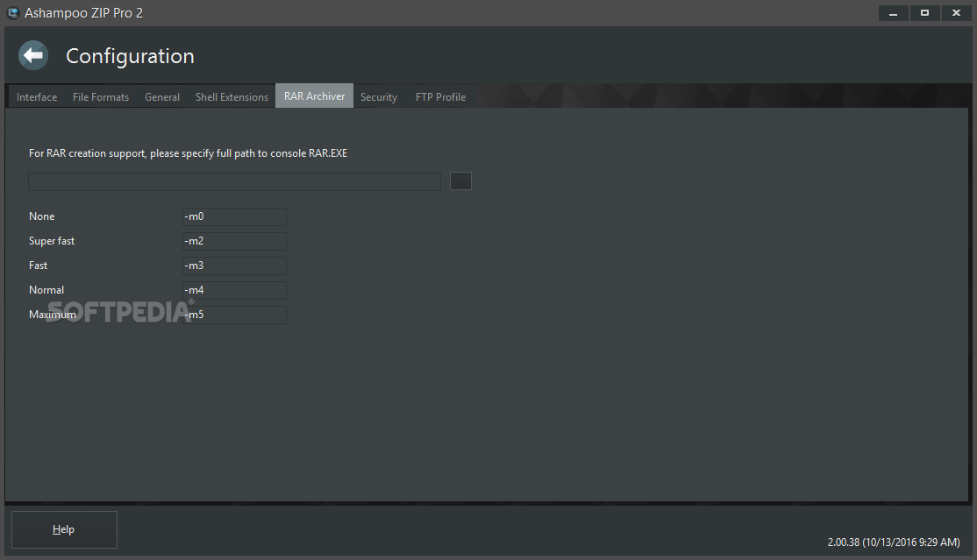Click the version text 2.00.38
The height and width of the screenshot is (560, 977).
click(894, 542)
